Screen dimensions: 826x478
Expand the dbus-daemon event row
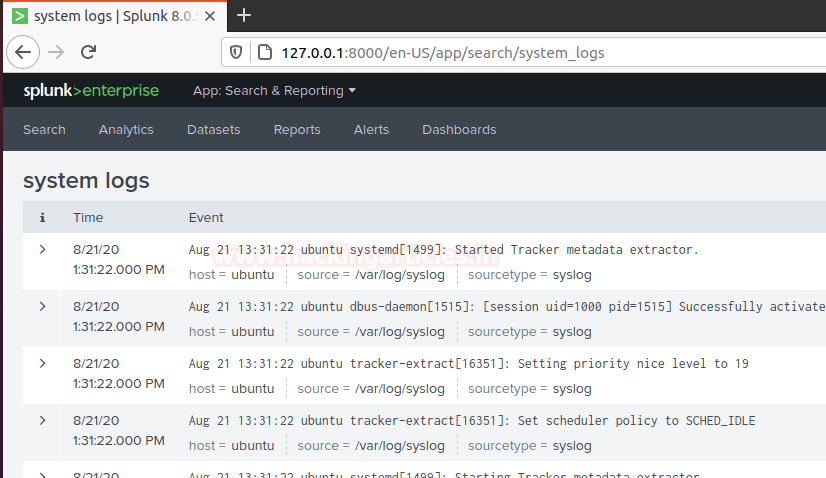click(x=42, y=306)
